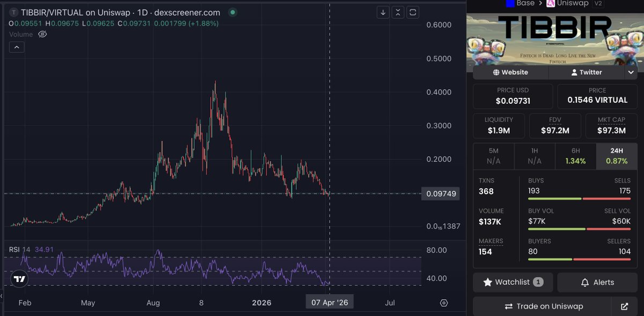Click the TXNS value 368
Viewport: 644px width, 316px height.
click(486, 191)
